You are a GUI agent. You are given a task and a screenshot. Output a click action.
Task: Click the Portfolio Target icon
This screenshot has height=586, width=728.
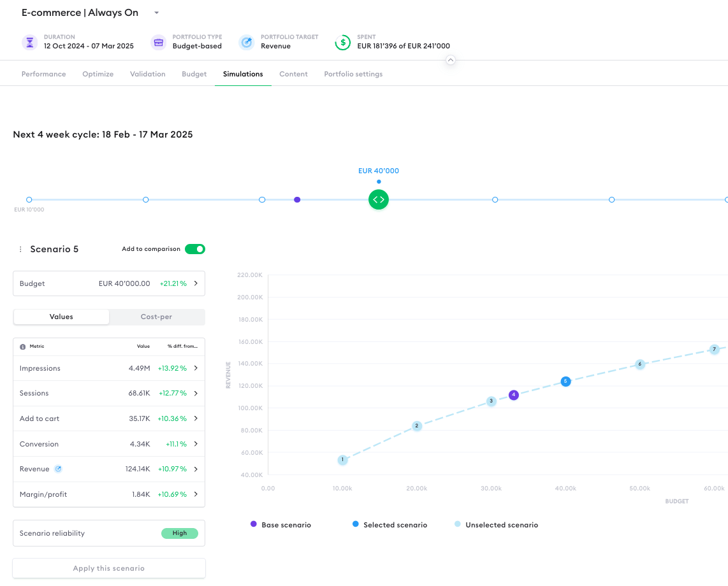[x=246, y=43]
